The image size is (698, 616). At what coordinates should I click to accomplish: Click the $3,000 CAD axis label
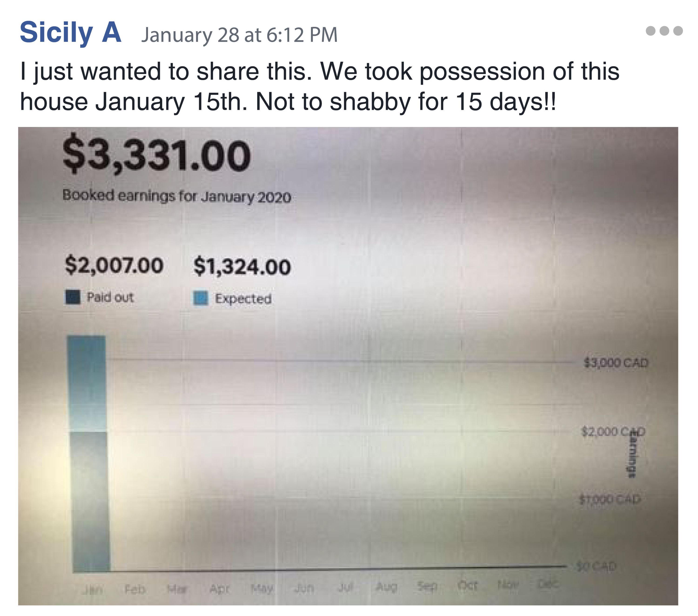[616, 362]
